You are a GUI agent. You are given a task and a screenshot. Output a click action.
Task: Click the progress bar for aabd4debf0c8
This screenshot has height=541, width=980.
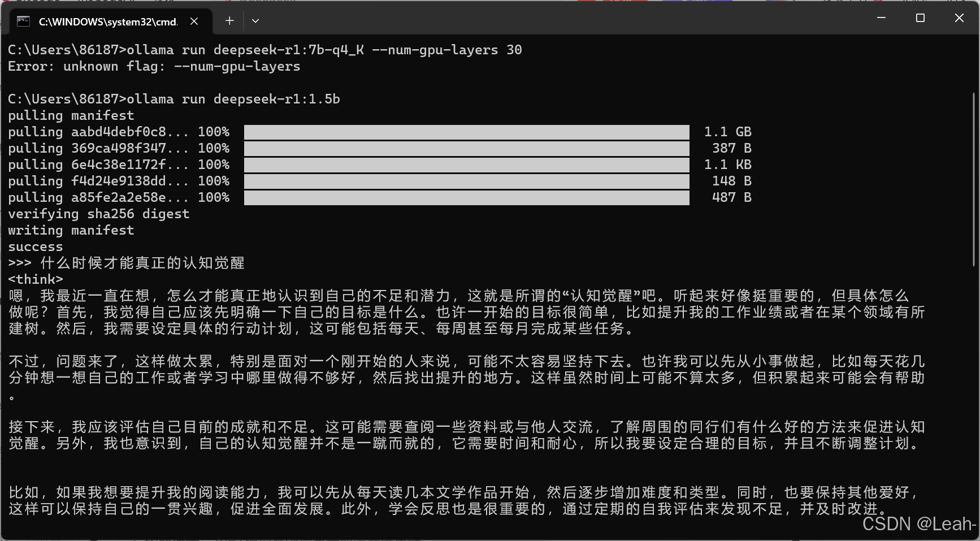(x=467, y=132)
